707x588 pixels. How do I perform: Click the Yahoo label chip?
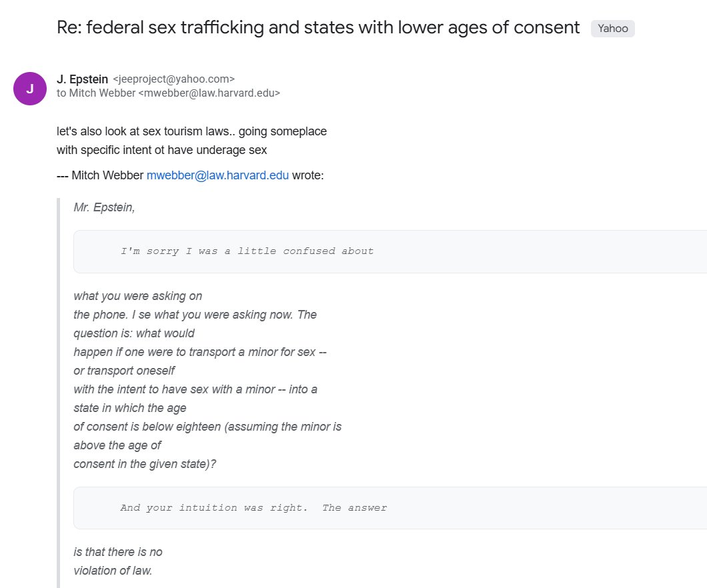point(612,28)
